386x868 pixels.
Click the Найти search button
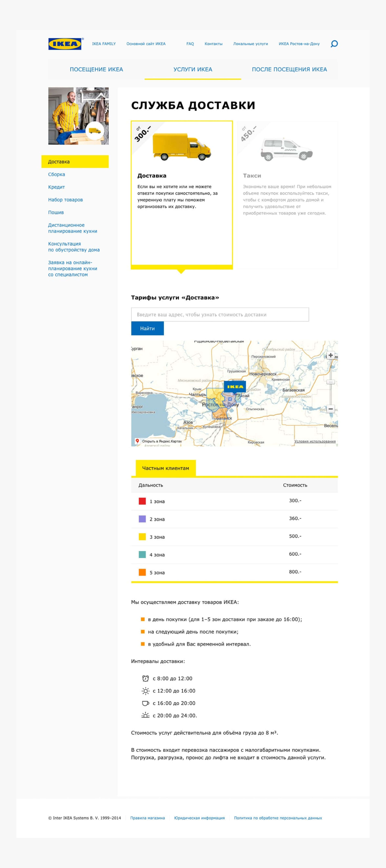[x=147, y=328]
